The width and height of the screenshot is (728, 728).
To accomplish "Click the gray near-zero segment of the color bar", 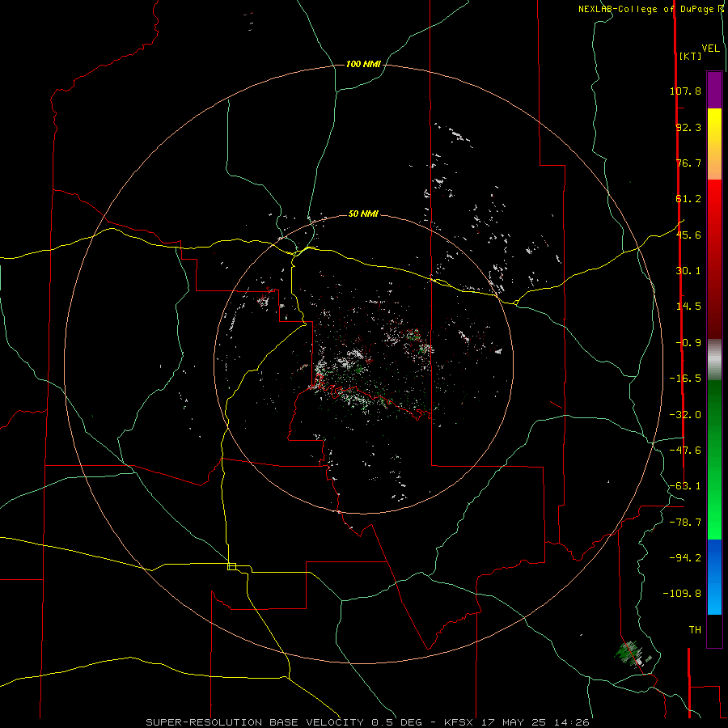I will click(x=714, y=359).
